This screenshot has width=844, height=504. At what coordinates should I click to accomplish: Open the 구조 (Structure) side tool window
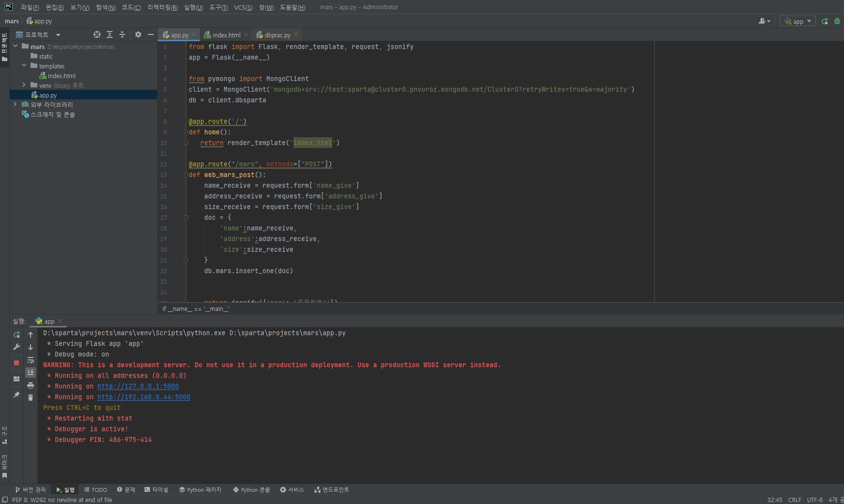(x=4, y=435)
